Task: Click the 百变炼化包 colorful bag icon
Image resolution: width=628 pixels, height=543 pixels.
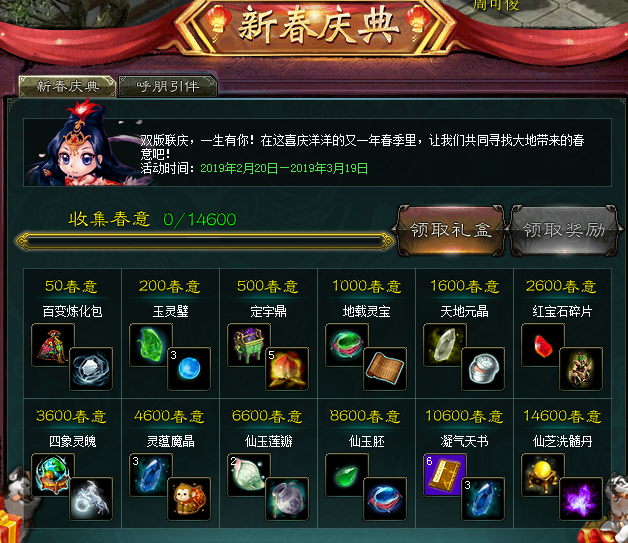Action: 53,345
